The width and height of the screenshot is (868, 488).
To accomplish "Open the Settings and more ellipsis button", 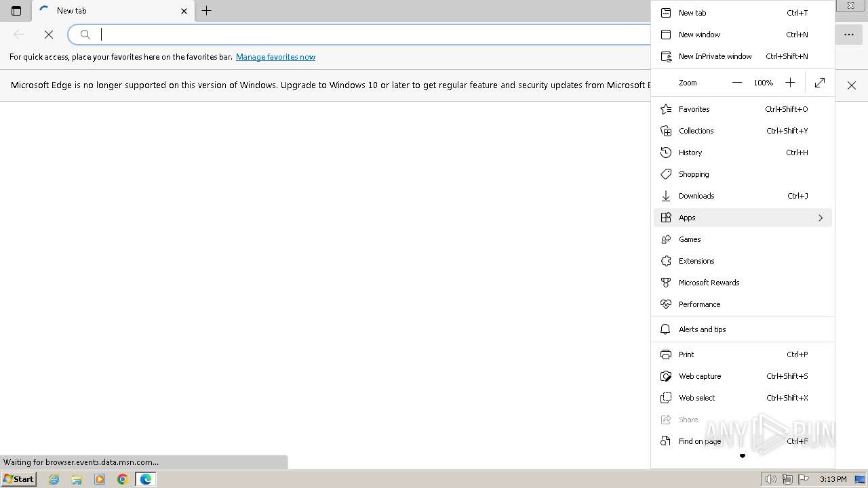I will pos(849,35).
